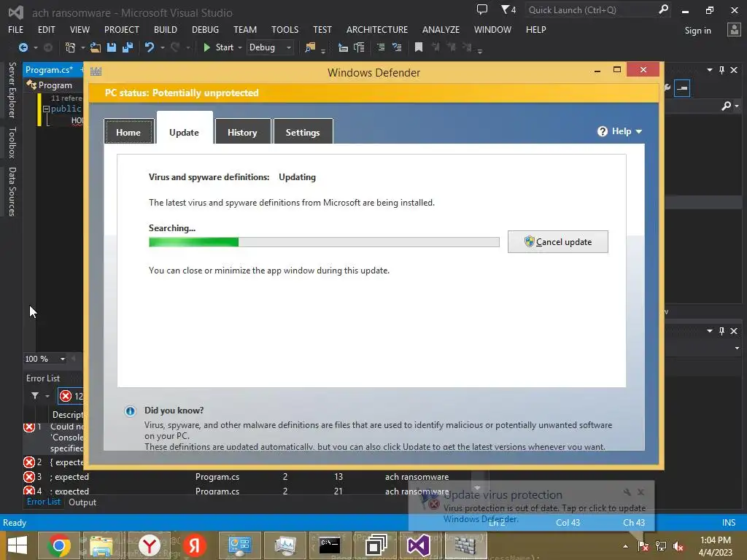Click Sign in at Visual Studio top right

pos(697,31)
